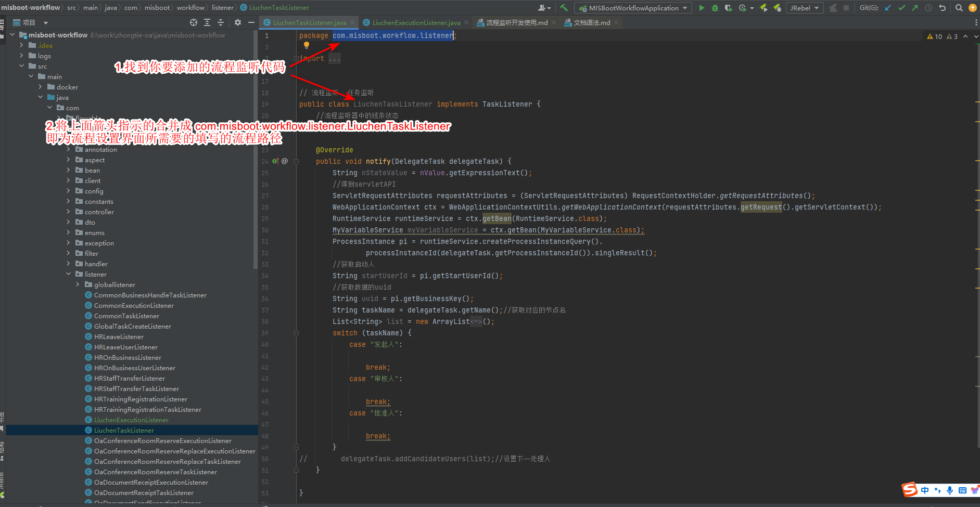Expand the import fold on line 3

[x=296, y=58]
